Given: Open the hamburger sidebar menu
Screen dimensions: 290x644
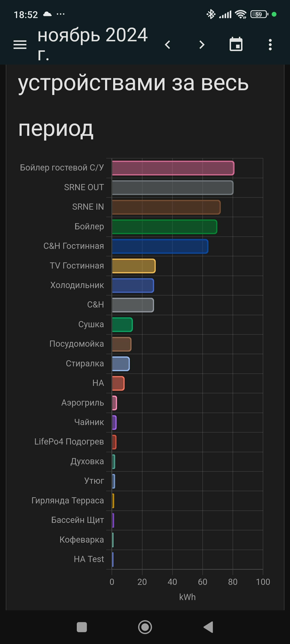Looking at the screenshot, I should 20,45.
